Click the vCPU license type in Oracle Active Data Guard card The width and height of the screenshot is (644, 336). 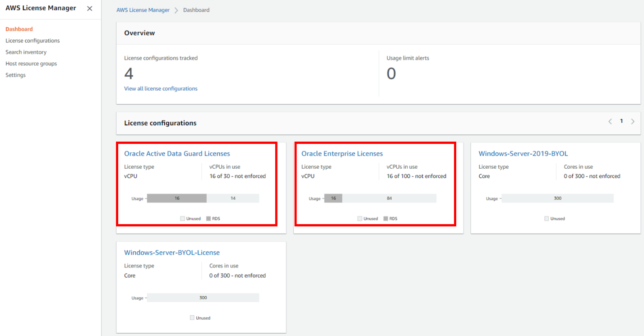click(x=130, y=176)
